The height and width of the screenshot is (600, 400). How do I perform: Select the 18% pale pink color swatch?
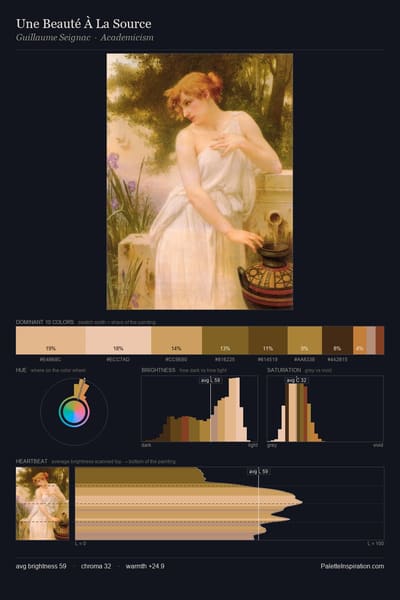point(118,340)
